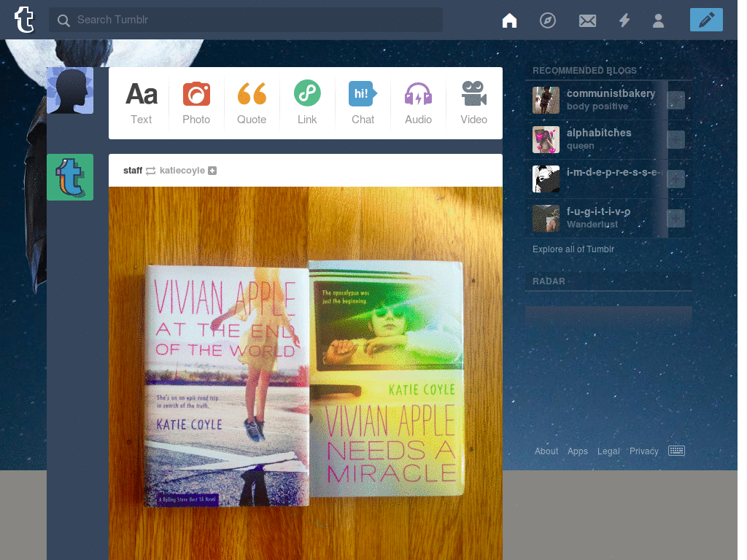Image resolution: width=747 pixels, height=560 pixels.
Task: Open the alphabitches blog name
Action: (599, 133)
